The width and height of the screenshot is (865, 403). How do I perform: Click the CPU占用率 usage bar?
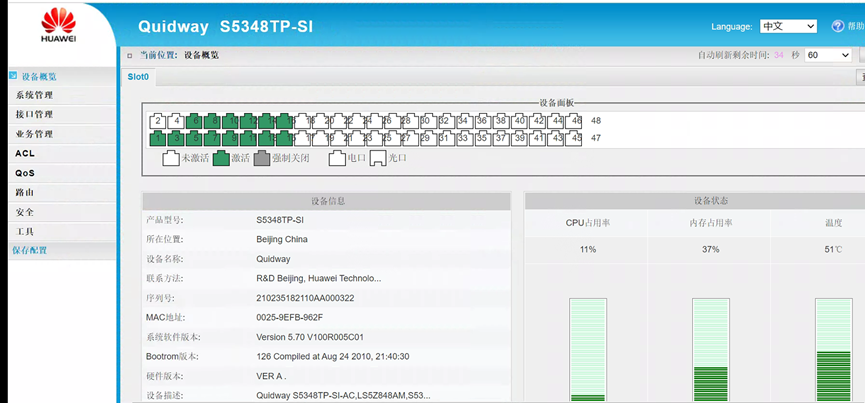point(588,350)
